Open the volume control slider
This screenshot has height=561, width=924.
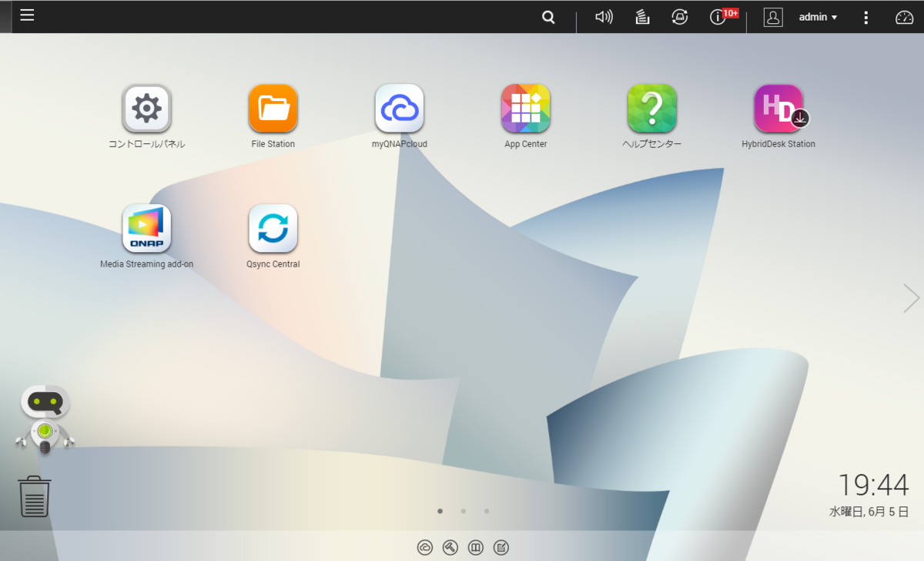(604, 16)
